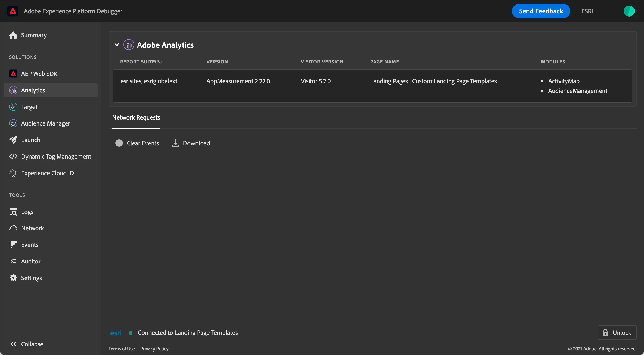644x355 pixels.
Task: Download the network requests
Action: click(191, 143)
